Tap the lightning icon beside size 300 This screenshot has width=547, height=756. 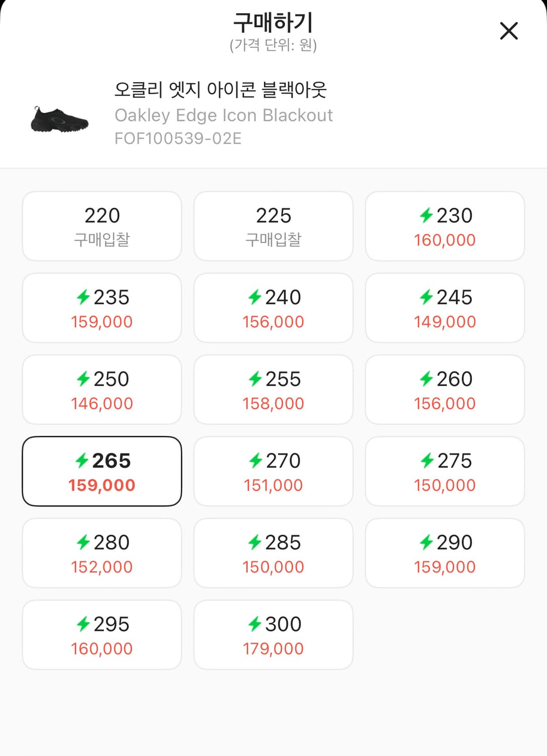(255, 624)
